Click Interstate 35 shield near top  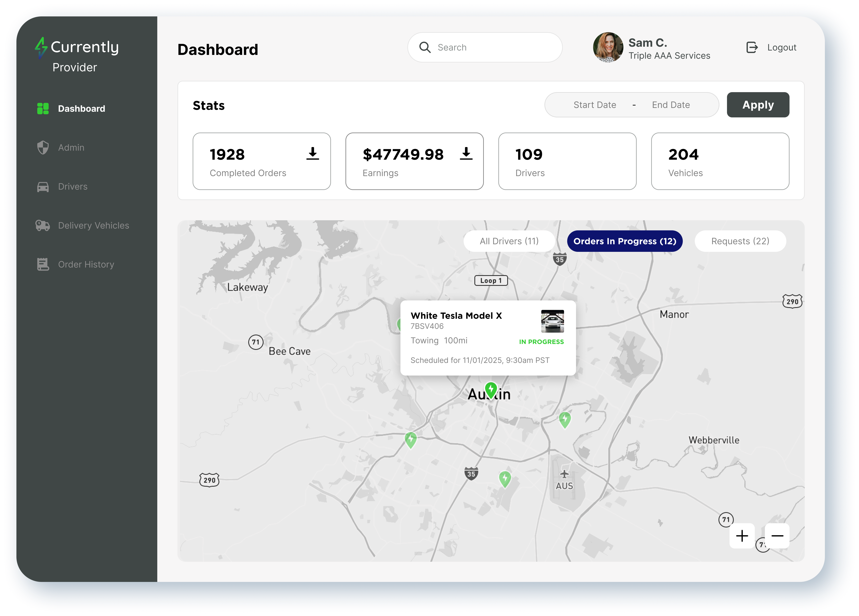(x=559, y=259)
